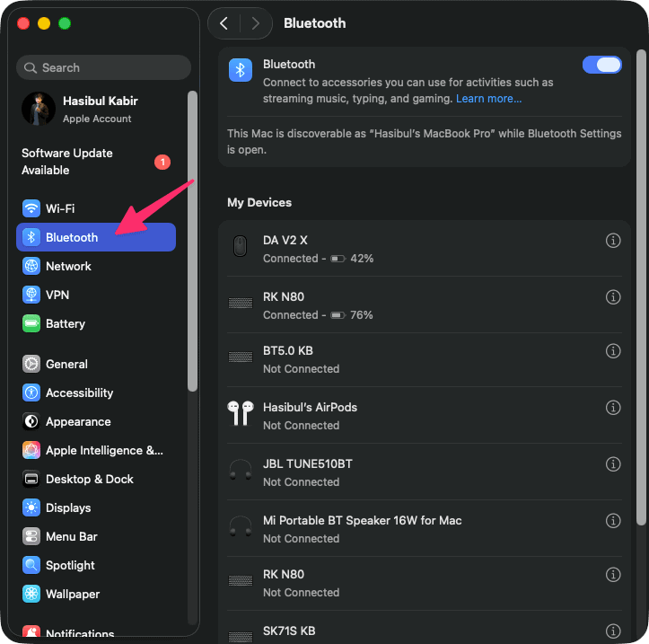This screenshot has height=644, width=649.
Task: Click the Menu Bar icon
Action: tap(31, 537)
